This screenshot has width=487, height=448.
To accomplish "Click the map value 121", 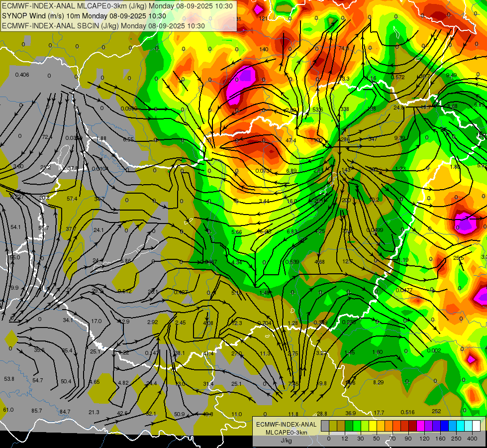I will click(263, 18).
